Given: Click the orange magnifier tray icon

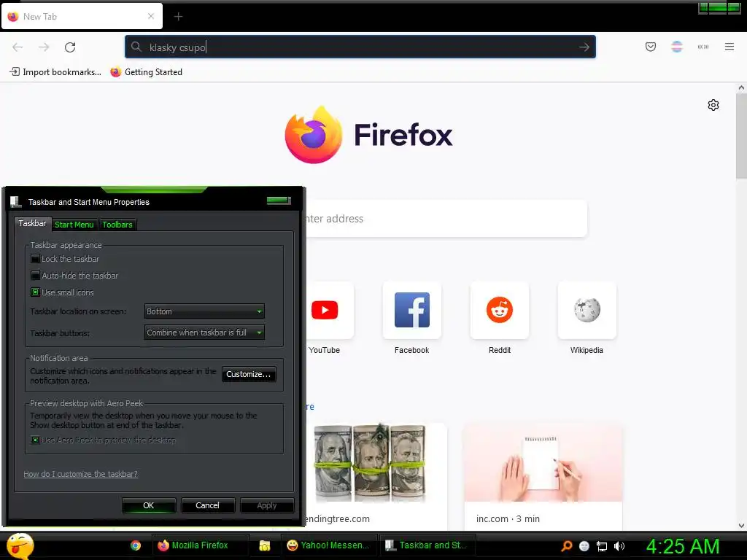Looking at the screenshot, I should 566,546.
